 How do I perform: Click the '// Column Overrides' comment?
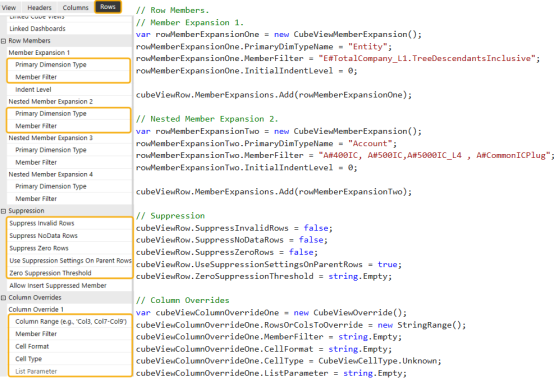point(183,300)
